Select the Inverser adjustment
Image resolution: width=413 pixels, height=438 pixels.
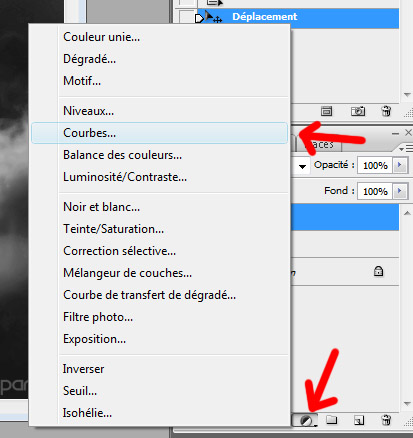(x=83, y=369)
